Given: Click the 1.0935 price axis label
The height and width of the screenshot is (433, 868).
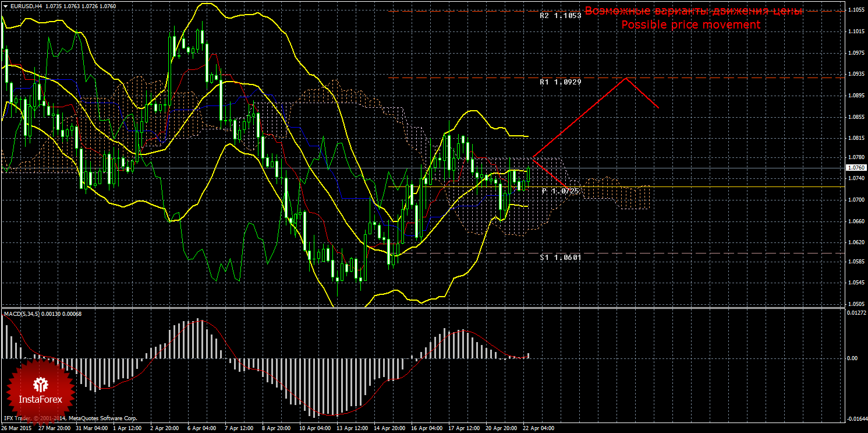Looking at the screenshot, I should click(x=856, y=75).
